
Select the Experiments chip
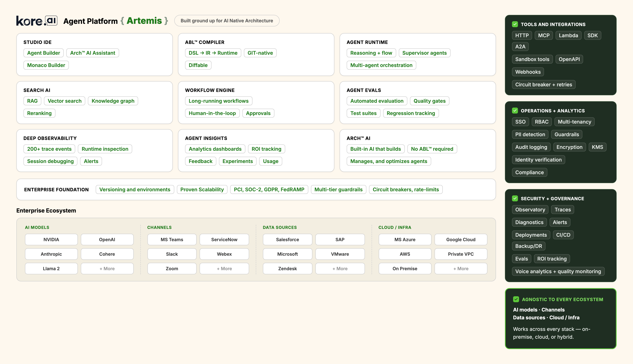[x=238, y=161]
